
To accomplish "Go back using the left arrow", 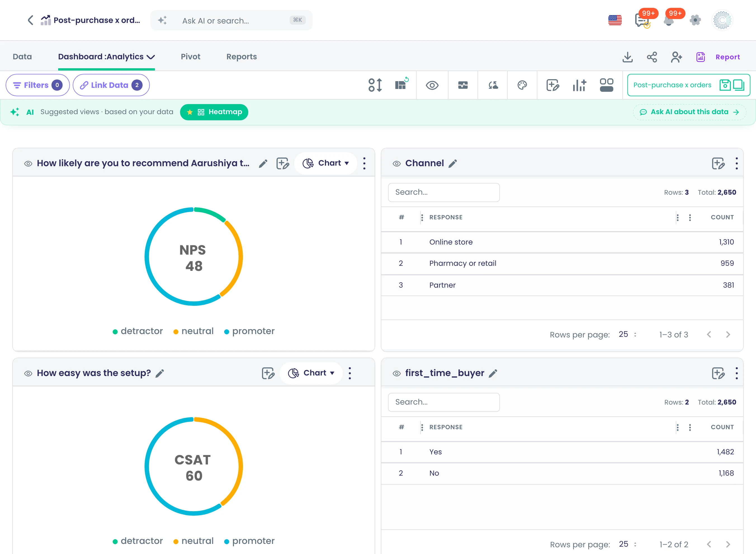I will pyautogui.click(x=30, y=20).
